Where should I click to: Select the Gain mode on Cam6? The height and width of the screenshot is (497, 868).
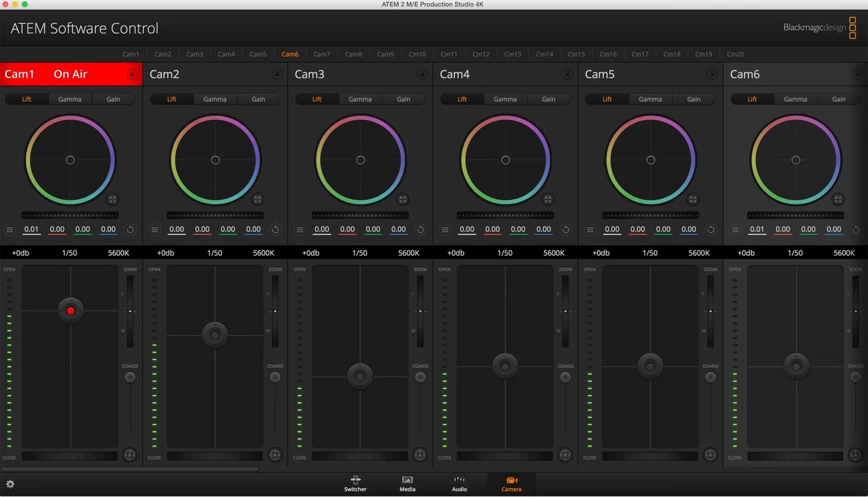tap(839, 99)
